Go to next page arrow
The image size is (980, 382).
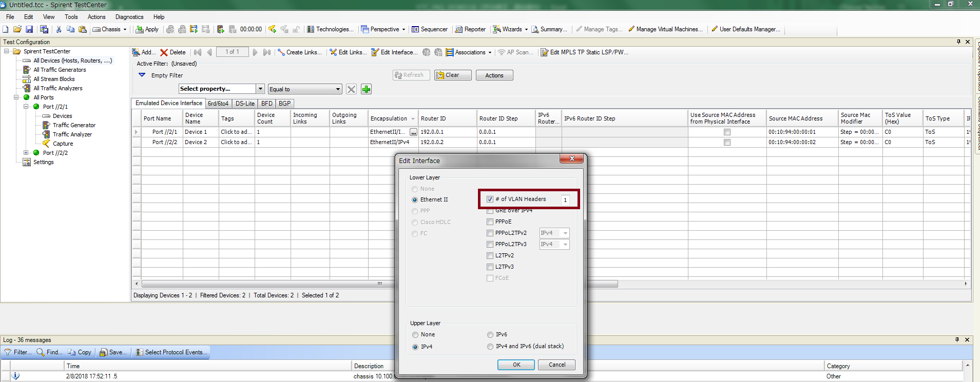click(x=255, y=52)
